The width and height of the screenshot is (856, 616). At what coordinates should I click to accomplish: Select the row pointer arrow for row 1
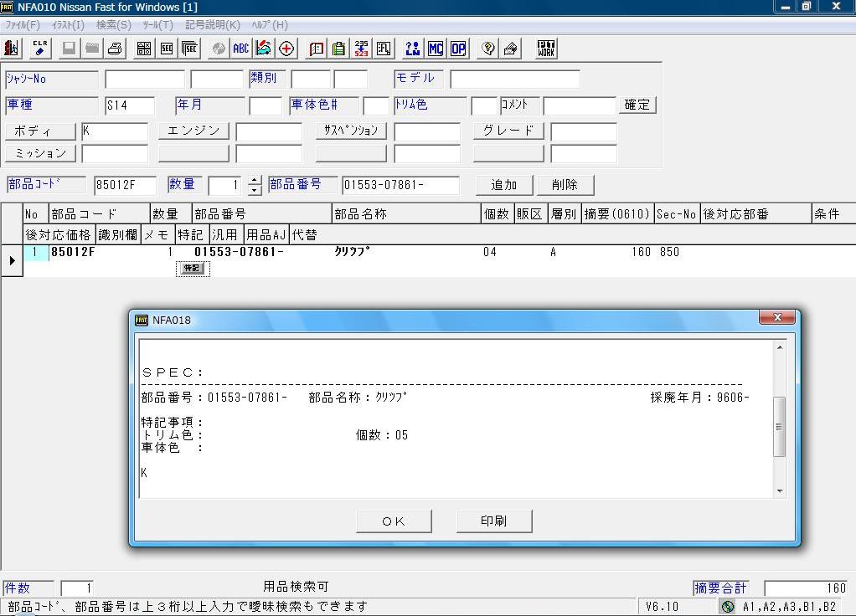(12, 261)
